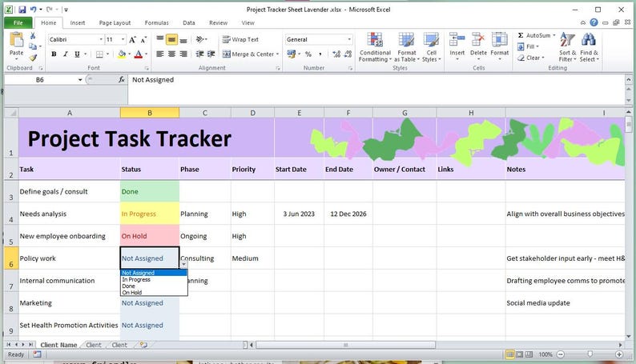Click Increase Decimal icon

336,54
